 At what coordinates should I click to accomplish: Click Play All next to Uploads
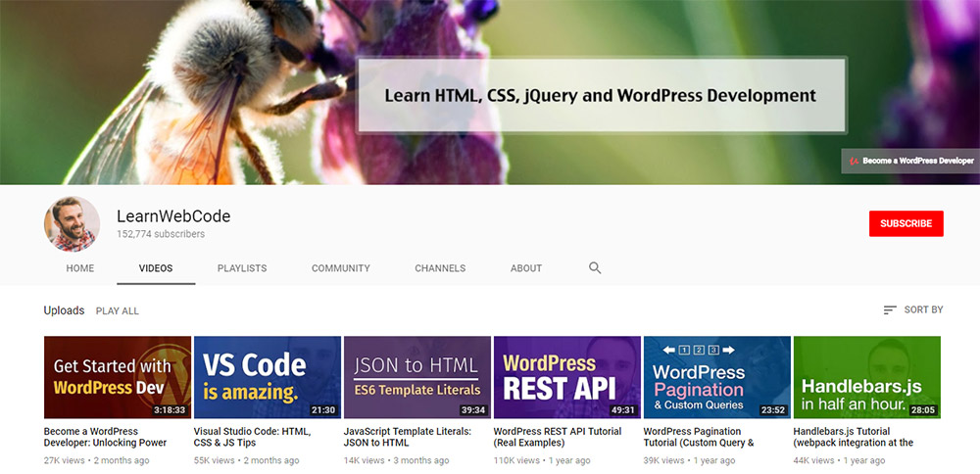point(118,311)
